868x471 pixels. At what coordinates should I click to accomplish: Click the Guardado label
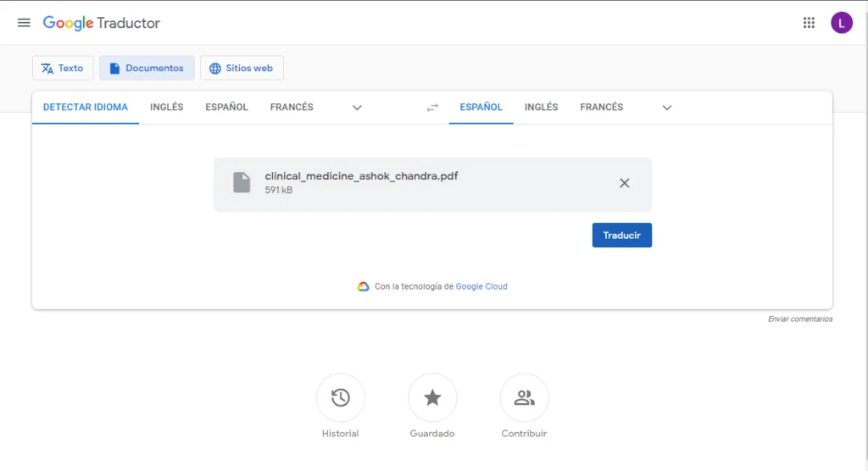click(432, 434)
